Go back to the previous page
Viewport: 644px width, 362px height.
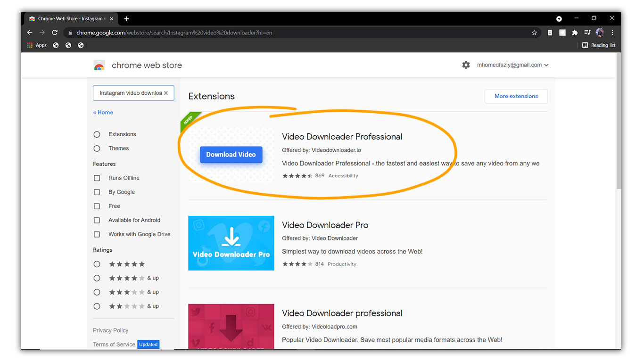coord(30,33)
